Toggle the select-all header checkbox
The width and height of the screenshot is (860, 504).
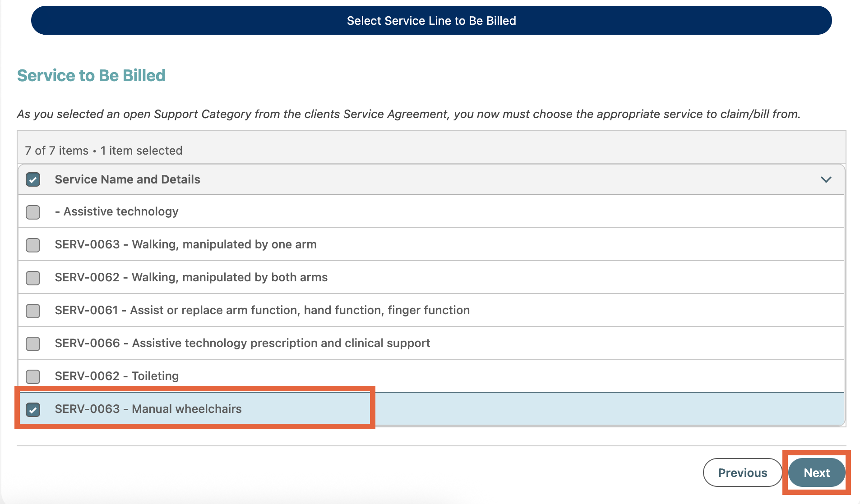pyautogui.click(x=33, y=179)
